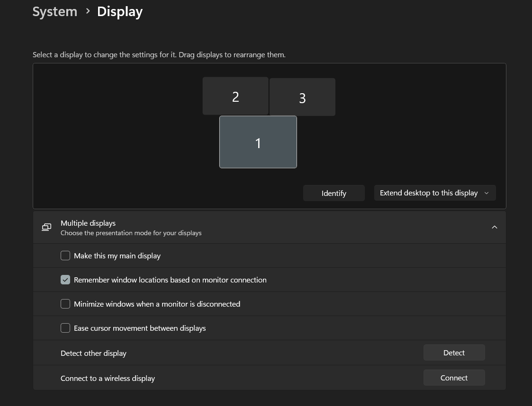The image size is (532, 406).
Task: Click 'Choose the presentation mode for your displays' text
Action: tap(131, 233)
